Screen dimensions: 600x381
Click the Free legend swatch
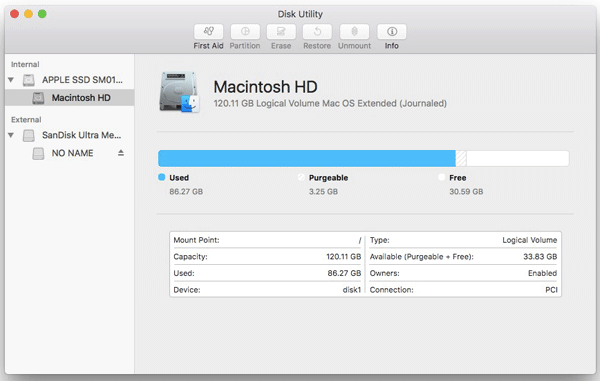[x=442, y=177]
